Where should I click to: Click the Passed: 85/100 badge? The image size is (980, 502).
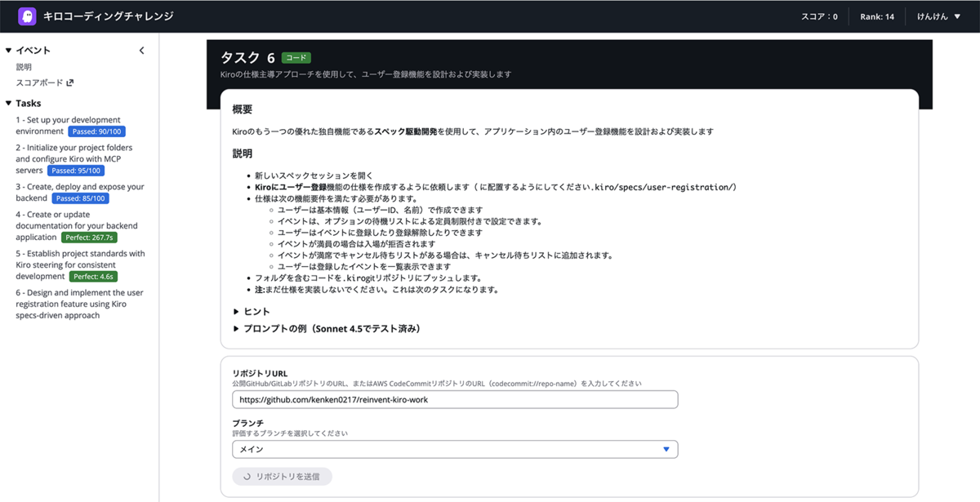pyautogui.click(x=80, y=198)
